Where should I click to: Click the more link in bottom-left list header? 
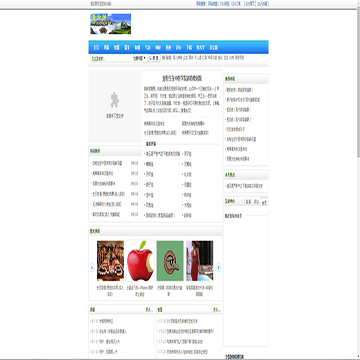tap(149, 310)
